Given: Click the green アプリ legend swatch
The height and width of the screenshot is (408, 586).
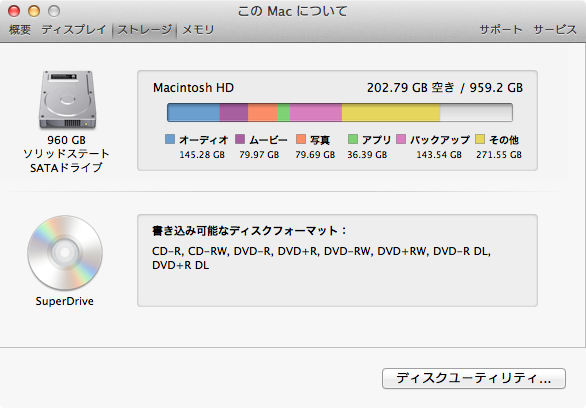Looking at the screenshot, I should click(x=353, y=139).
